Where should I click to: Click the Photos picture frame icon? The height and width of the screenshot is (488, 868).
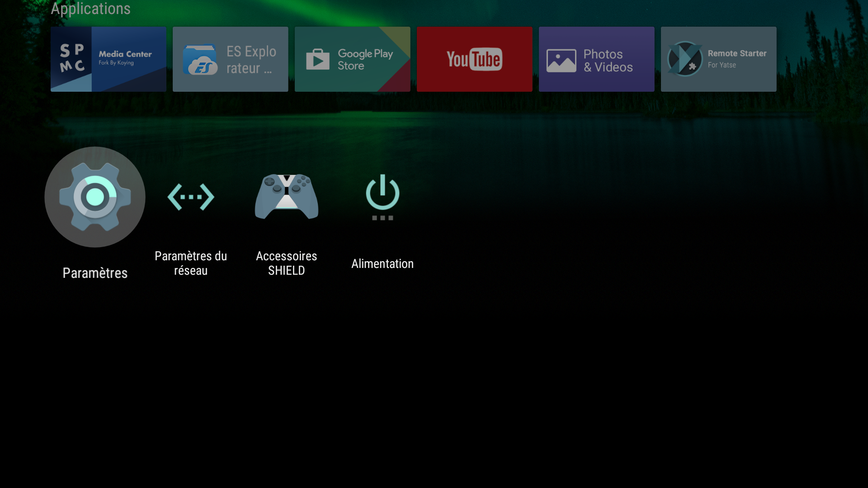point(561,61)
